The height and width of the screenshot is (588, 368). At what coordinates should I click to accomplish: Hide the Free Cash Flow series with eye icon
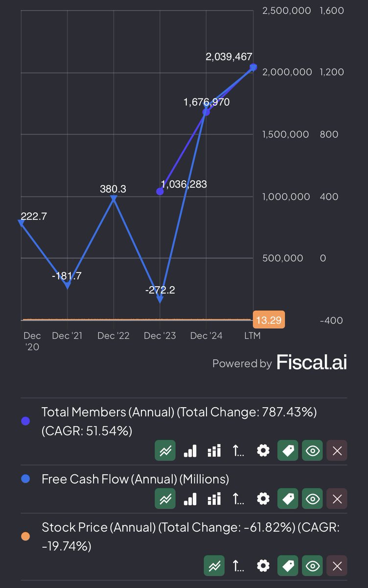[x=312, y=499]
